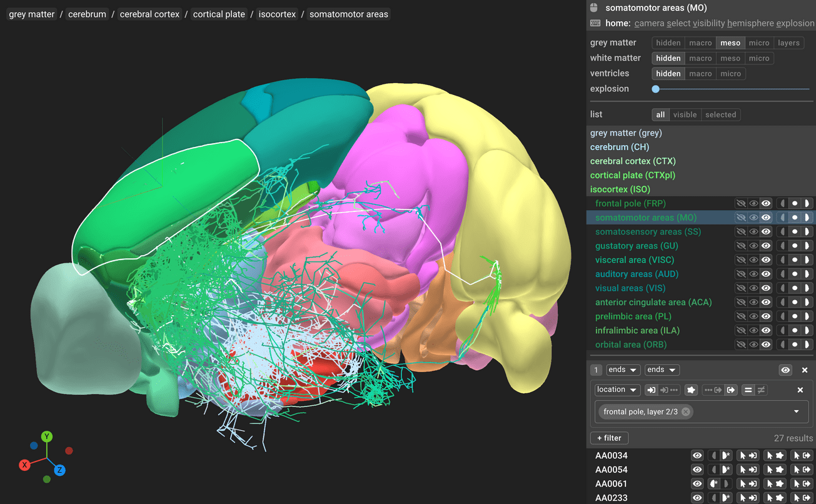The height and width of the screenshot is (504, 816).
Task: Click the axis gizmo's green Y handle
Action: point(46,436)
